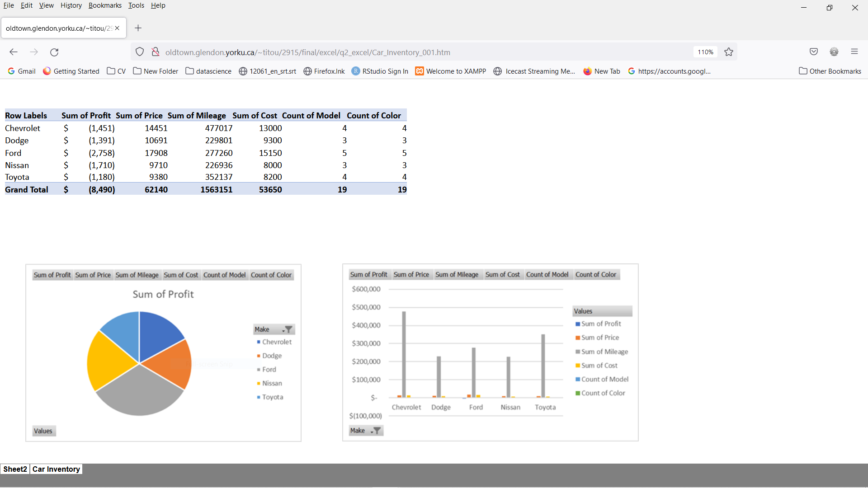Bookmark this page with star icon

[729, 52]
